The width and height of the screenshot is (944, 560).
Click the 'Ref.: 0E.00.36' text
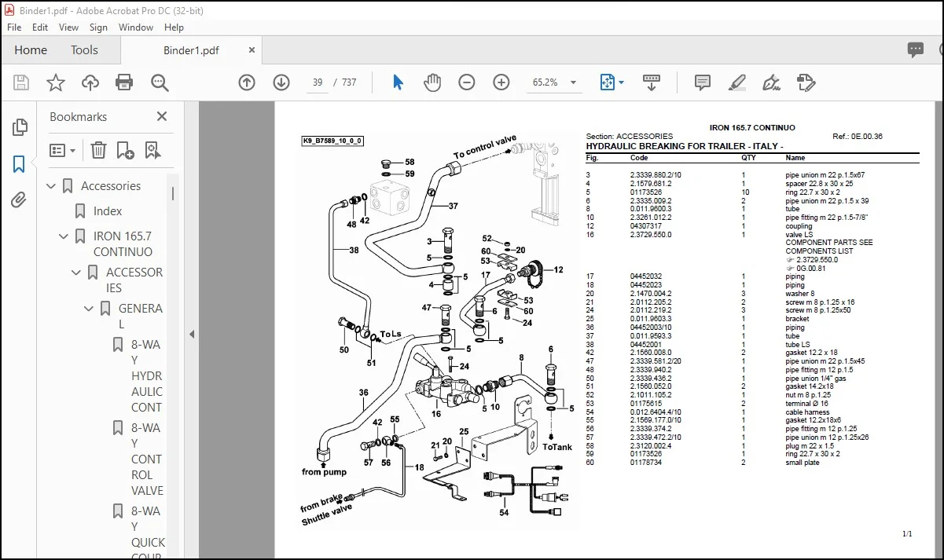858,137
